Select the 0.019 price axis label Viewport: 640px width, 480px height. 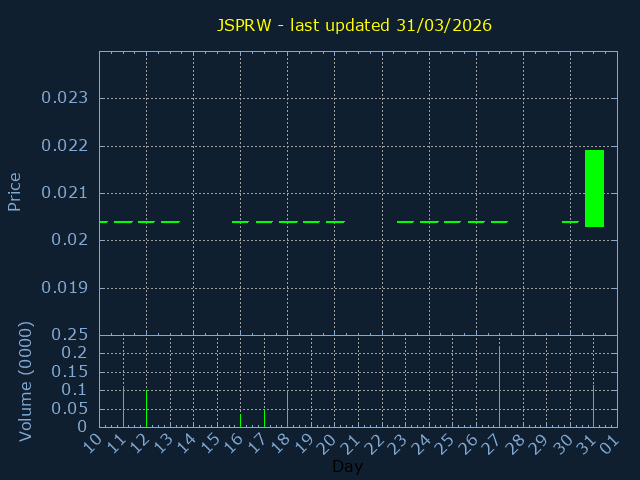click(64, 288)
